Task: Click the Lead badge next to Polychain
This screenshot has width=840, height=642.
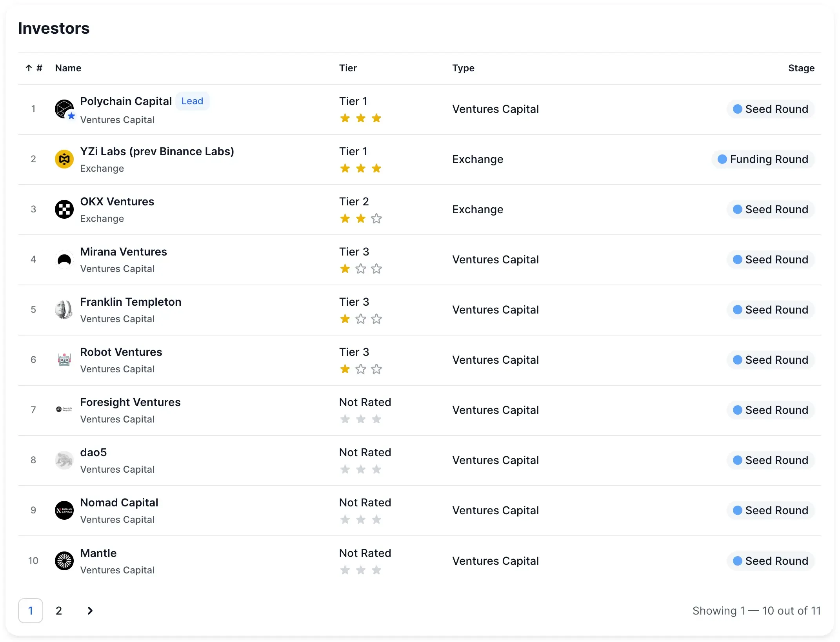Action: pos(192,101)
